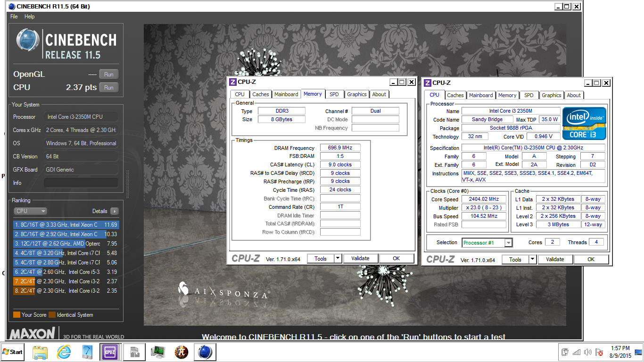Expand Tools arrow in processor CPU-Z window
Viewport: 644px width, 362px height.
coord(533,259)
